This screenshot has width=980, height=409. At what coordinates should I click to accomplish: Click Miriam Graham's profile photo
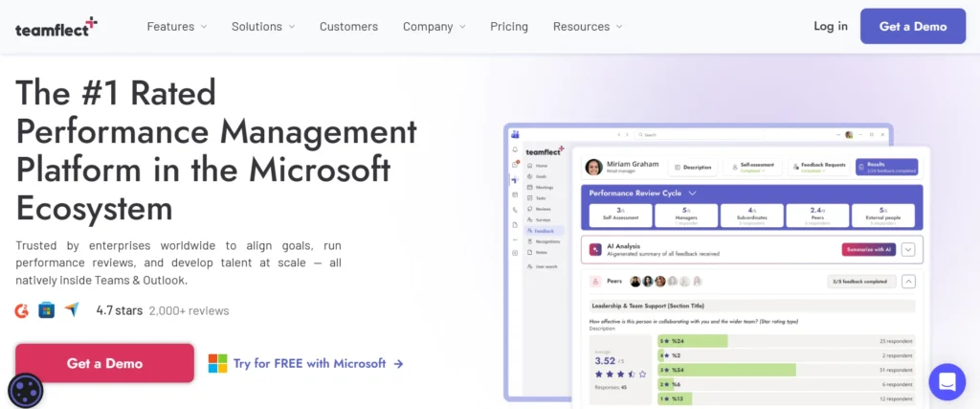pyautogui.click(x=593, y=167)
